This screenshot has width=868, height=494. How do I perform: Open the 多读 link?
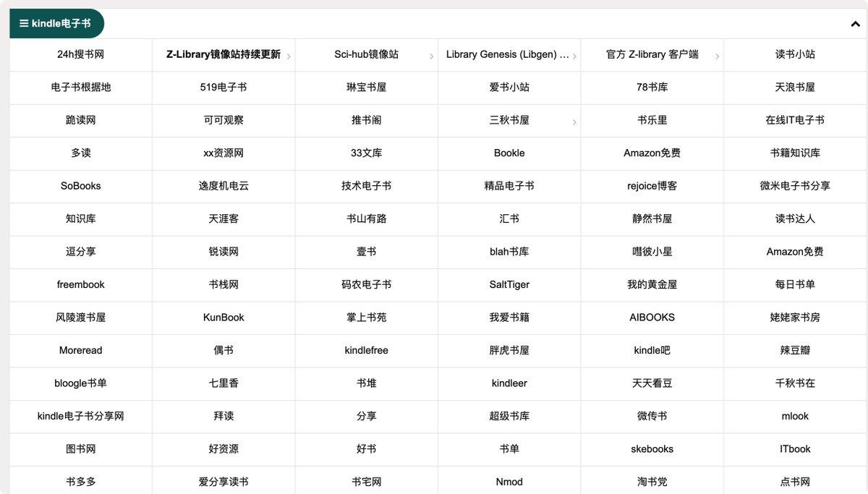[x=81, y=153]
